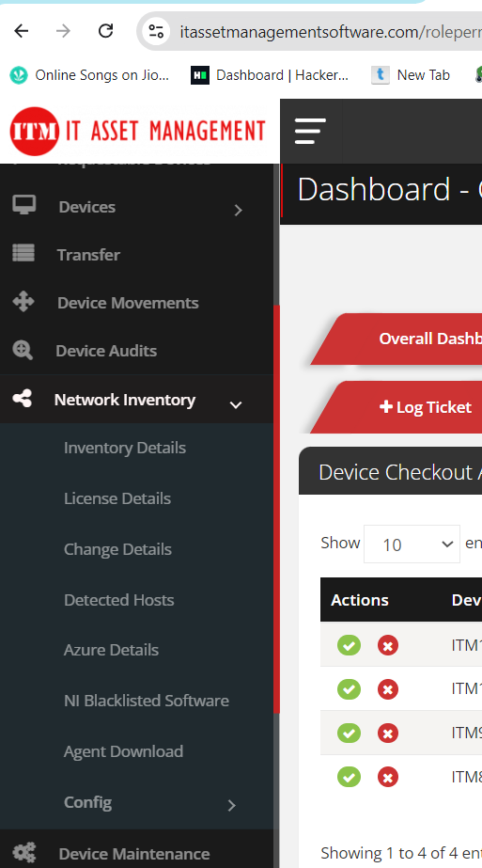Collapse the Network Inventory chevron
This screenshot has width=482, height=868.
click(x=236, y=404)
